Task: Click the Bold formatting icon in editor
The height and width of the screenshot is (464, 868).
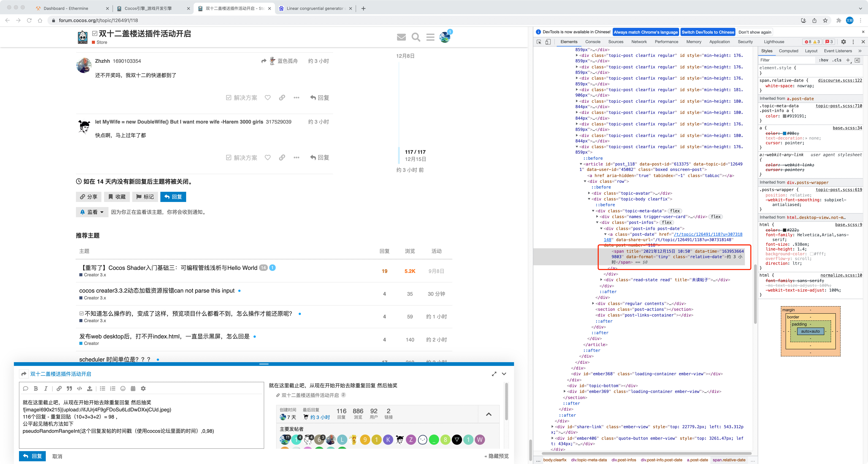Action: (36, 388)
